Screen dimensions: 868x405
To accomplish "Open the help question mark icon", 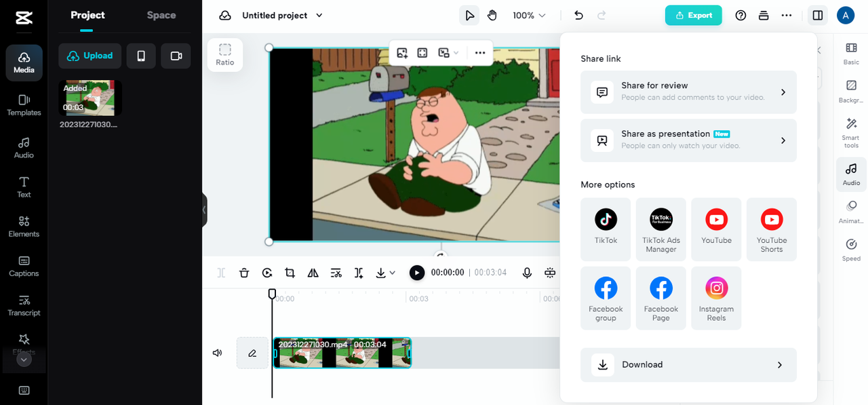I will tap(741, 15).
